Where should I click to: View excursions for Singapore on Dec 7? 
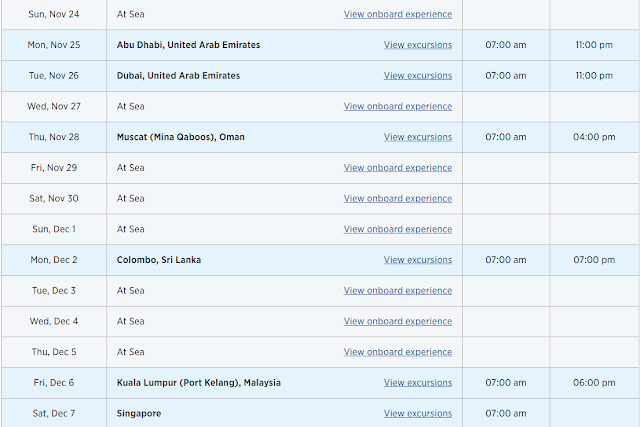click(x=417, y=414)
